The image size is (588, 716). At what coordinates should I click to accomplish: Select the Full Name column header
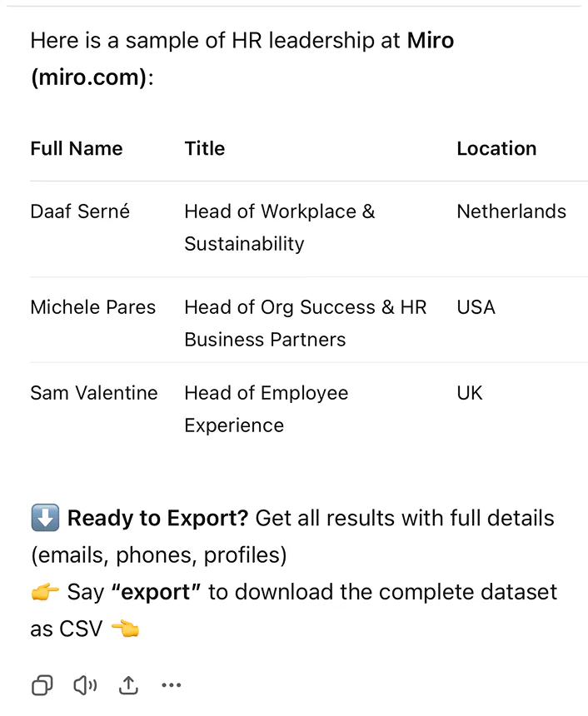[76, 148]
